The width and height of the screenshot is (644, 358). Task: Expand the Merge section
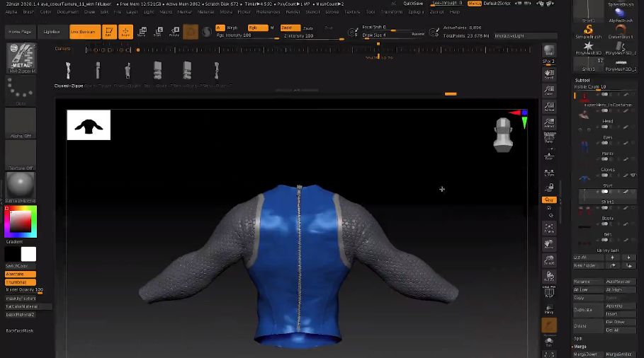[x=580, y=347]
